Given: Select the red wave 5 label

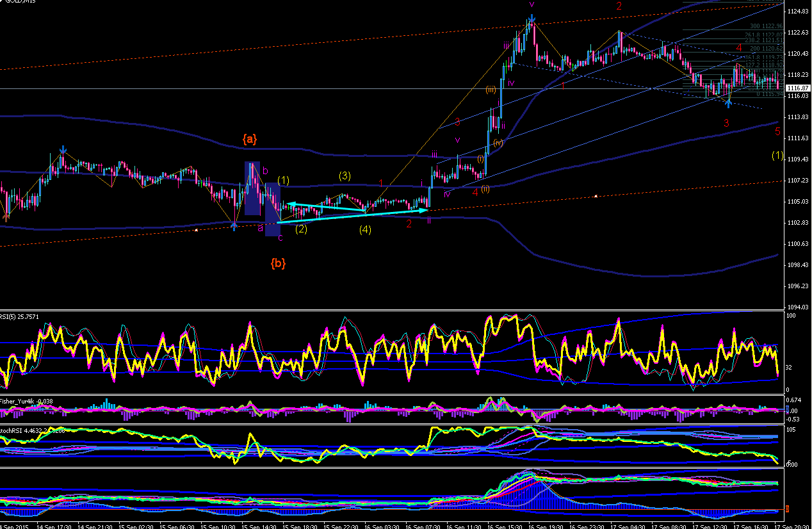Looking at the screenshot, I should [x=777, y=131].
